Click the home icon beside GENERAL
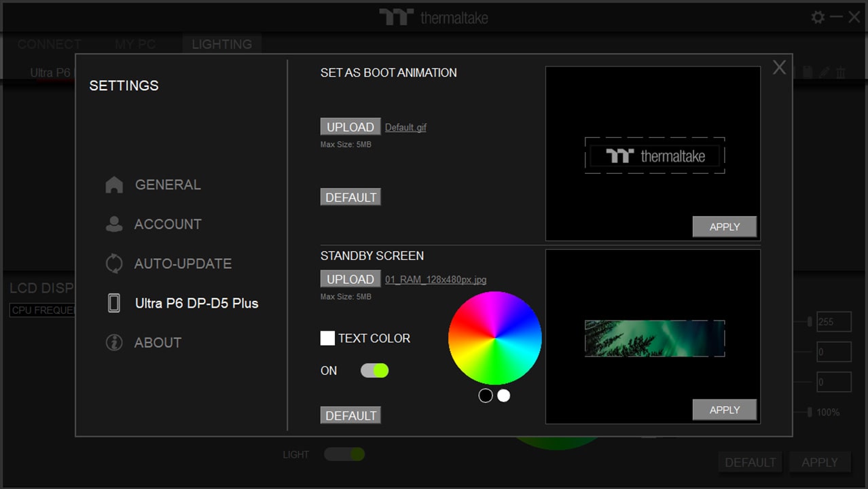Image resolution: width=868 pixels, height=489 pixels. pyautogui.click(x=114, y=185)
